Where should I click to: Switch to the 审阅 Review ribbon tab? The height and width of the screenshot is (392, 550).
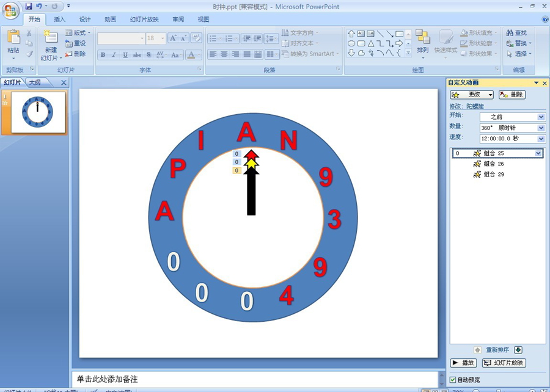pos(178,20)
